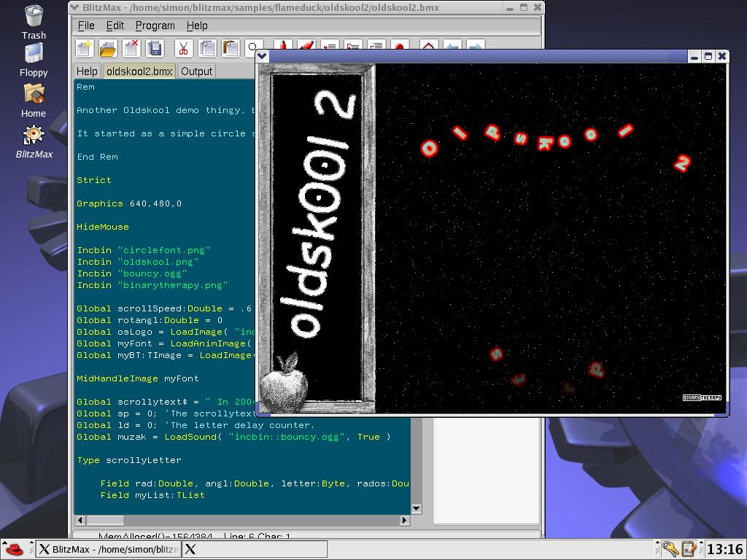Viewport: 747px width, 560px height.
Task: Open the Trash desktop icon
Action: click(34, 22)
